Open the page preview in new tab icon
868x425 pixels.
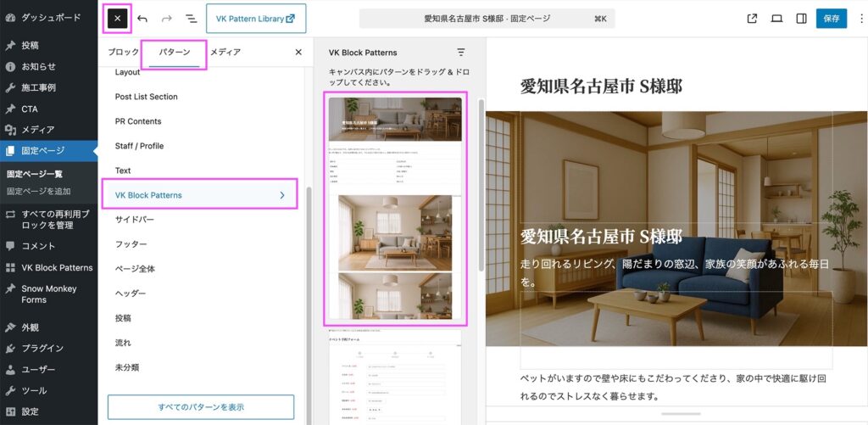(752, 18)
